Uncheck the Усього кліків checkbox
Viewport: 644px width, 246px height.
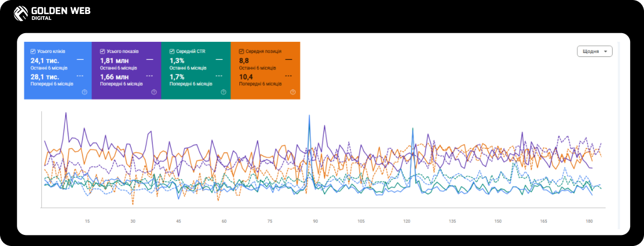point(33,52)
